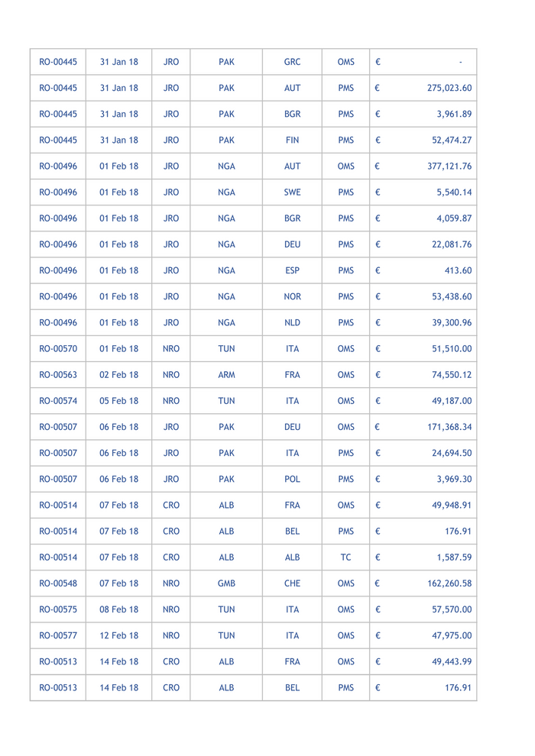Select the 1,587.59 amount cell

click(453, 557)
